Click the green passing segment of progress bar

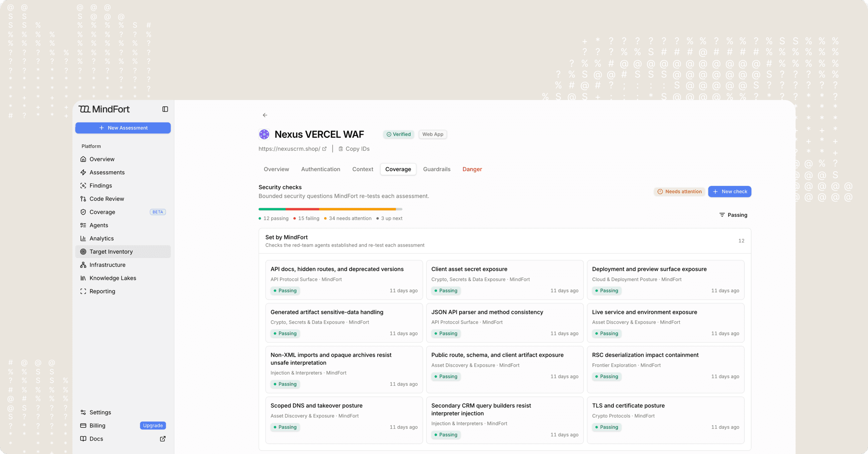(272, 209)
